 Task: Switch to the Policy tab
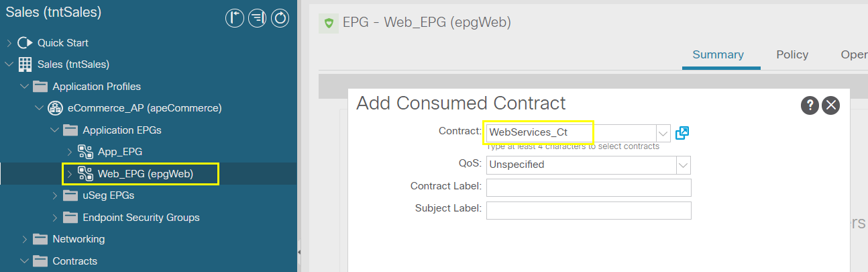tap(792, 55)
